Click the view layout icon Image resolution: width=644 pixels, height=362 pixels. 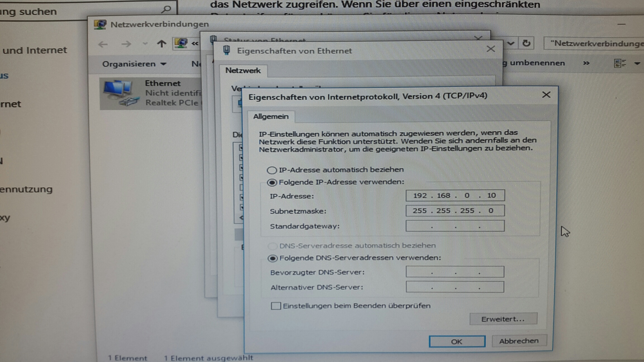pos(619,63)
